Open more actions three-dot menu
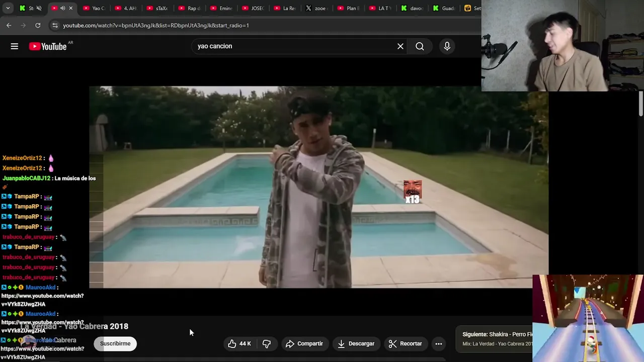 point(439,344)
